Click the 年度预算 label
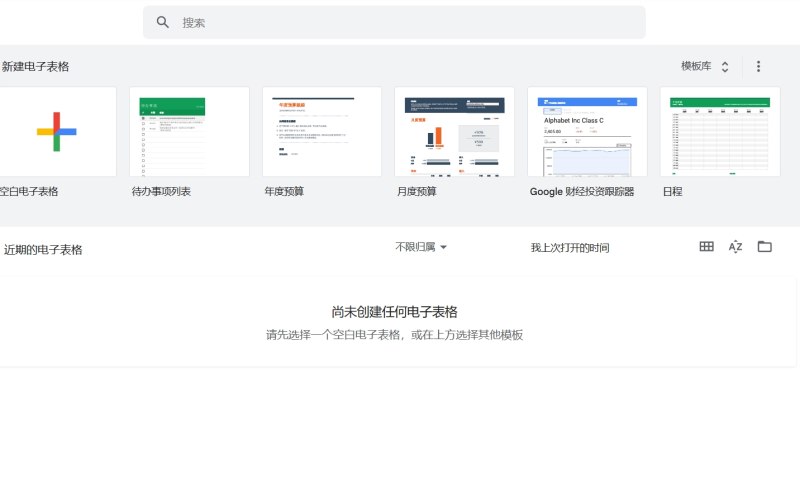This screenshot has width=800, height=500. 284,192
